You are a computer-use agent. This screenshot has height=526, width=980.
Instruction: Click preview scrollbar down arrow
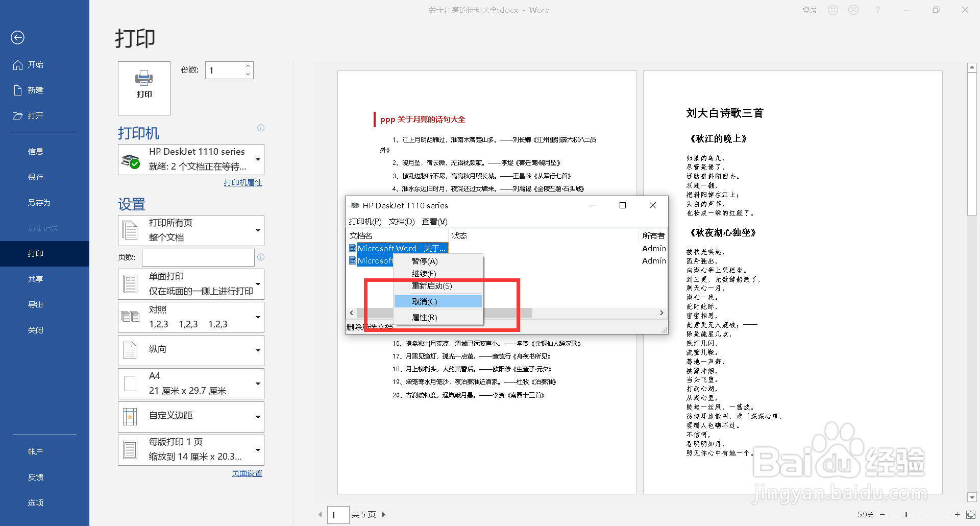tap(972, 497)
